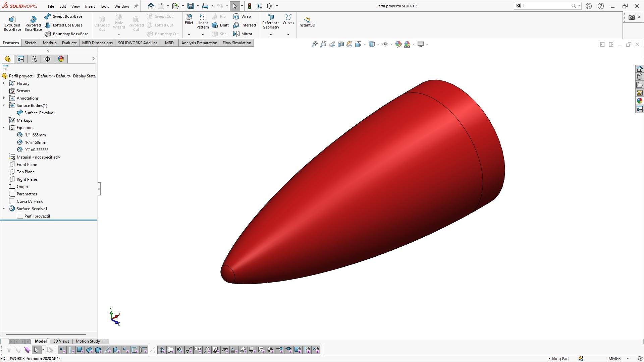
Task: Open the ConfigurationManager tab icon
Action: coord(34,59)
